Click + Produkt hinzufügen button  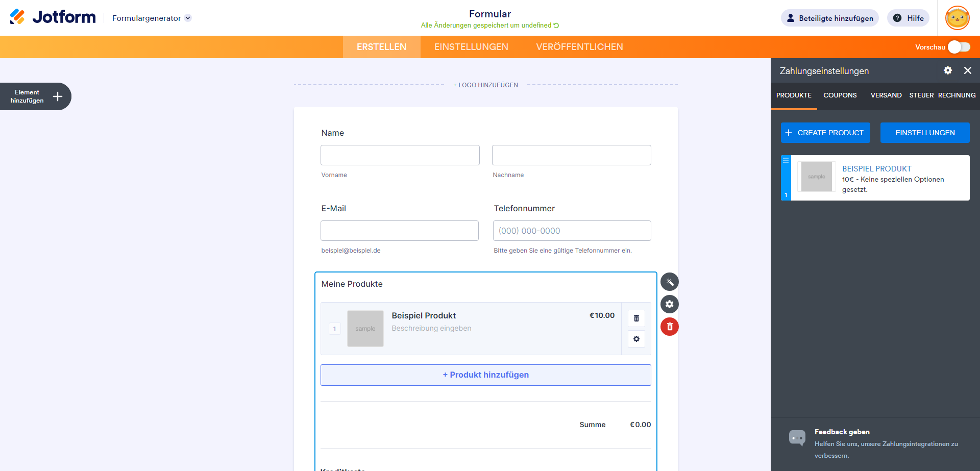pos(485,375)
